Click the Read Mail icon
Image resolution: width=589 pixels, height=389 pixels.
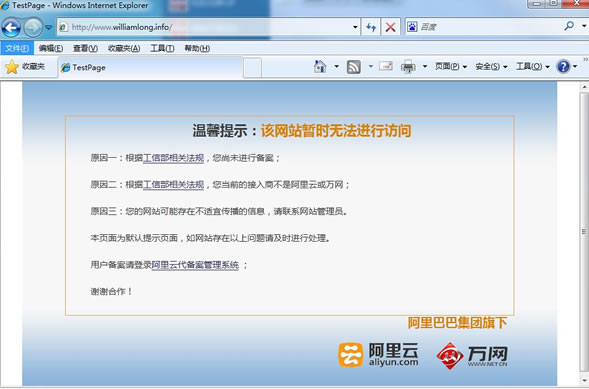[386, 66]
